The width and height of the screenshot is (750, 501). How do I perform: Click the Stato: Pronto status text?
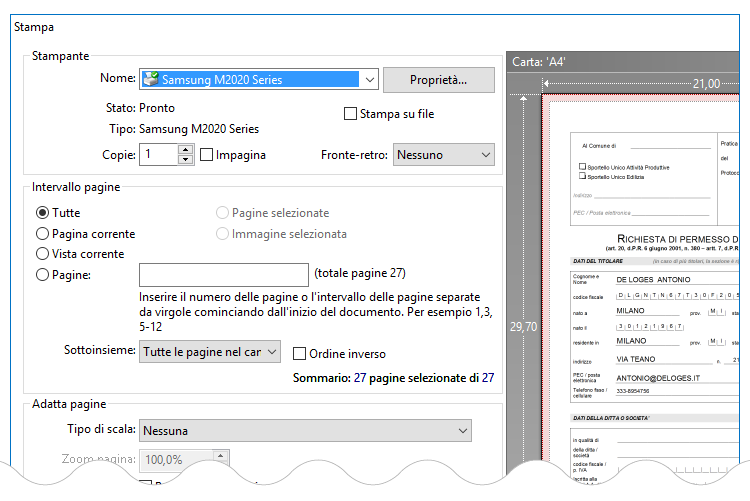coord(140,108)
